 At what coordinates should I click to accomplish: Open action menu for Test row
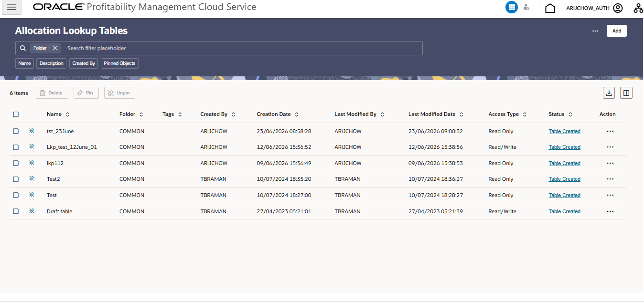tap(610, 195)
